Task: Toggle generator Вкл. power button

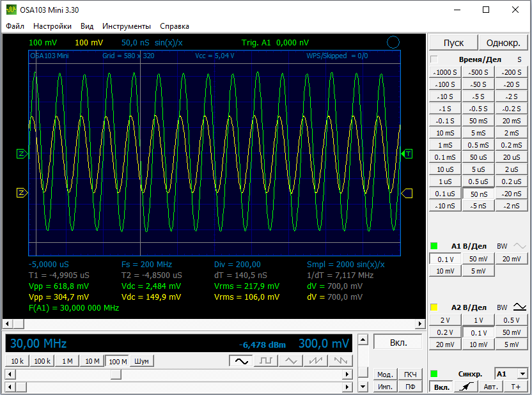Action: 398,343
